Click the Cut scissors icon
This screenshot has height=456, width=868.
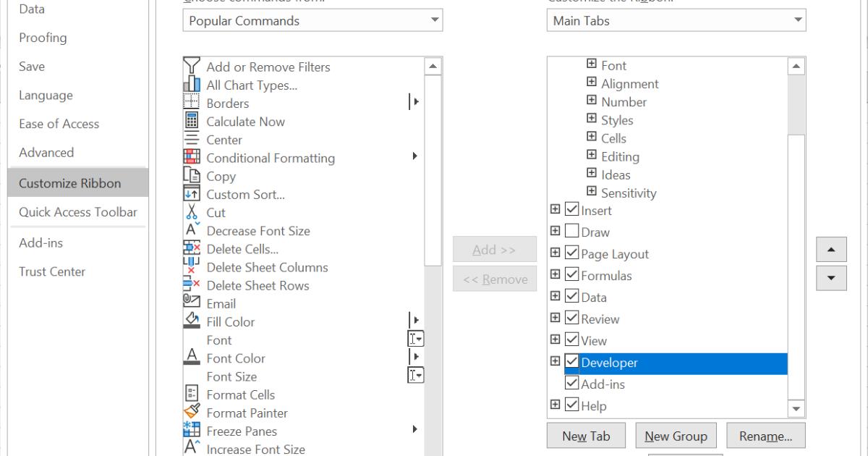pos(192,213)
